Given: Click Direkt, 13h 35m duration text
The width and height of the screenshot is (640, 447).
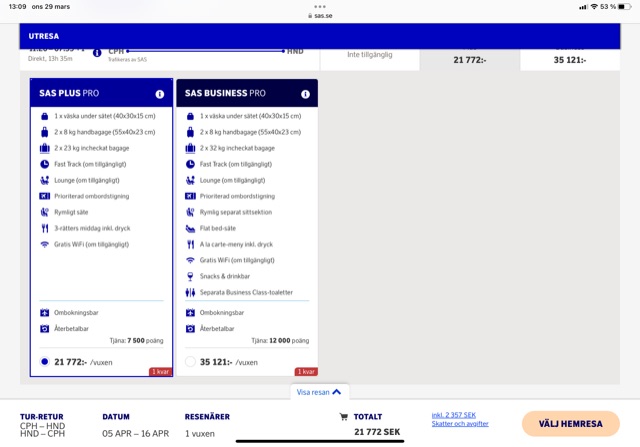Looking at the screenshot, I should click(50, 59).
